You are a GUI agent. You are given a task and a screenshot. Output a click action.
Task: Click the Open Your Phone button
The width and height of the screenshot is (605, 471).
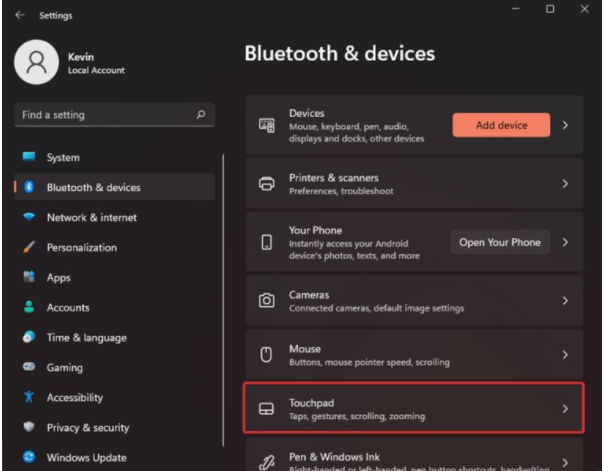click(x=500, y=242)
